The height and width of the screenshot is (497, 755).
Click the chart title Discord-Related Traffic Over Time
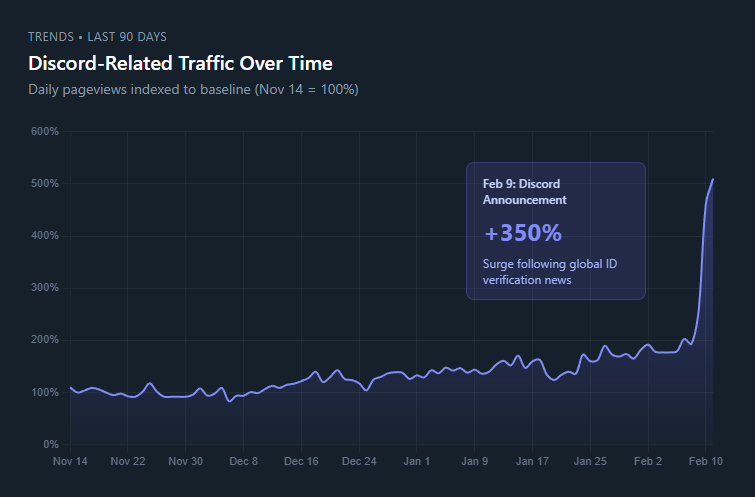[x=180, y=64]
